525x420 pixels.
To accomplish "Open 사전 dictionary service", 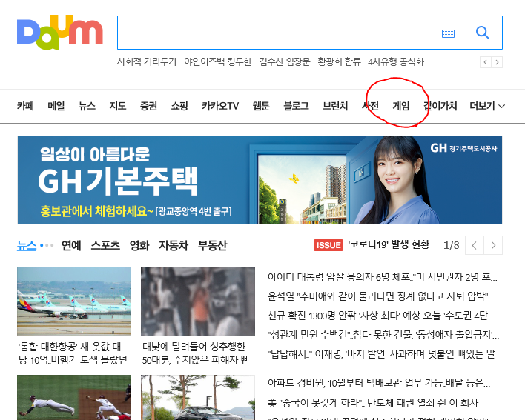I will click(370, 106).
